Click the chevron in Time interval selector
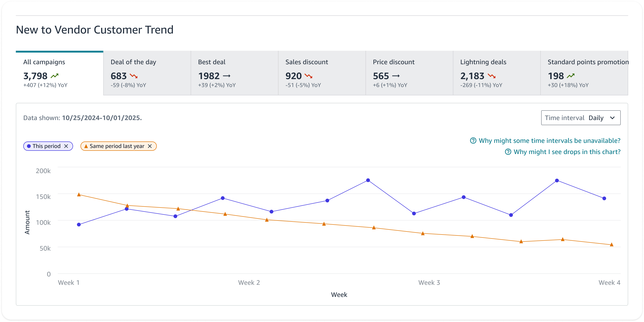Screen dimensions: 644x322 point(612,118)
